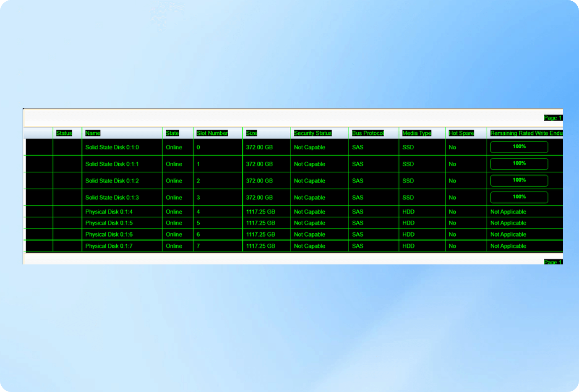This screenshot has width=579, height=392.
Task: Click 372.00 GB size of Solid State Disk 0:1:1
Action: (259, 164)
